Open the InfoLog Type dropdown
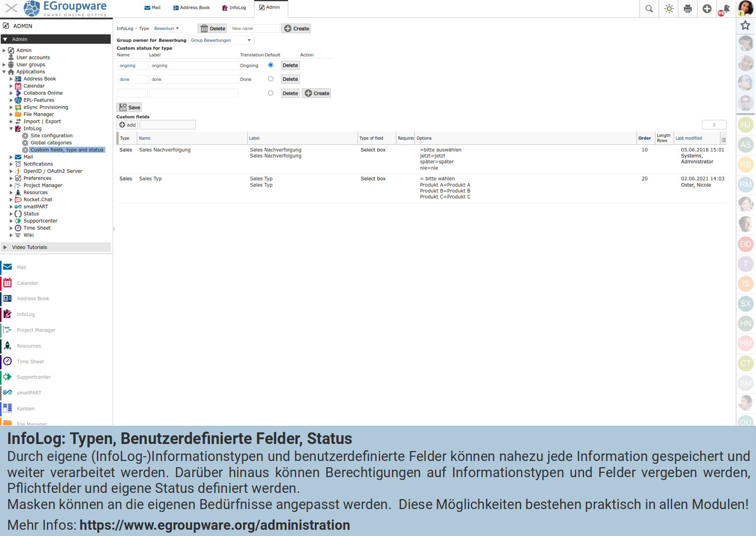This screenshot has height=536, width=756. coord(167,29)
